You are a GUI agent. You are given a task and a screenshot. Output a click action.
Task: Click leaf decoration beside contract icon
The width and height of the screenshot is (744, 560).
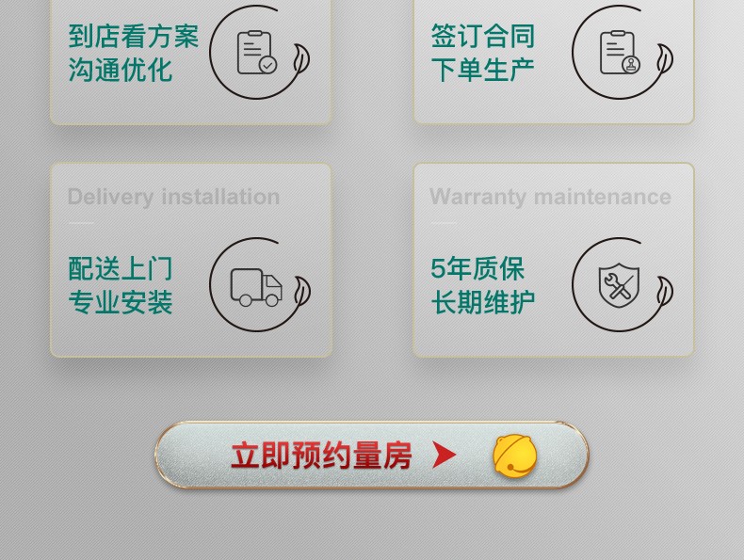[x=664, y=58]
